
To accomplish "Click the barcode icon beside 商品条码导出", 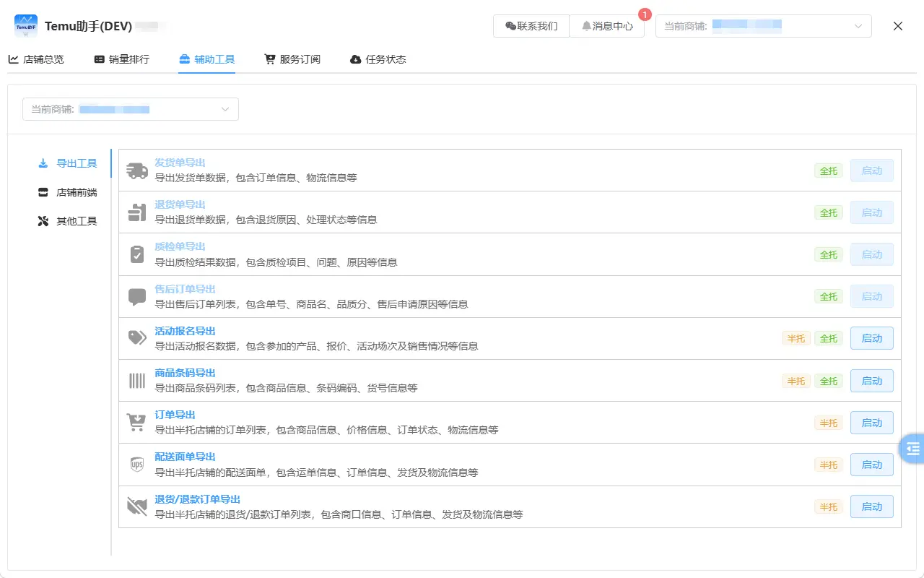I will tap(137, 381).
